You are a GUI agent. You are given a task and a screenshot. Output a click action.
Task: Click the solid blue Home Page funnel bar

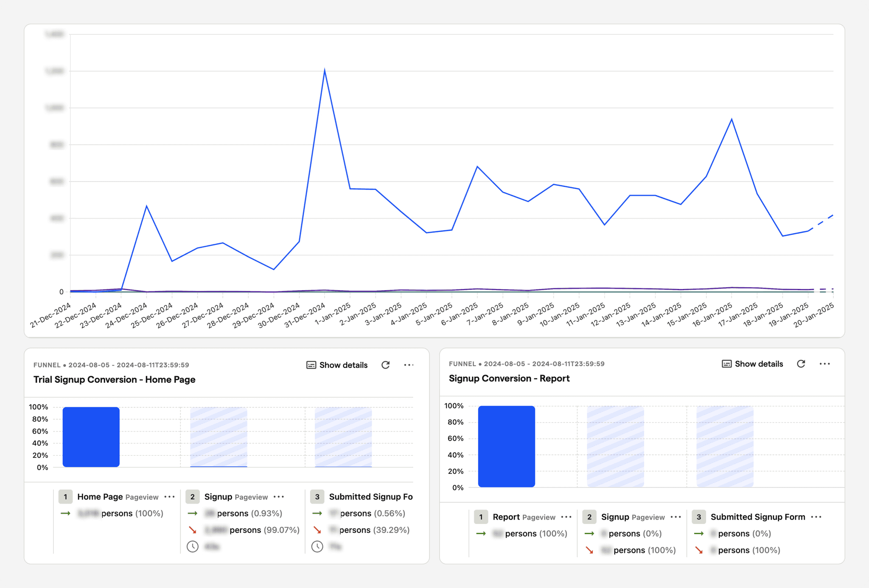[x=91, y=437]
